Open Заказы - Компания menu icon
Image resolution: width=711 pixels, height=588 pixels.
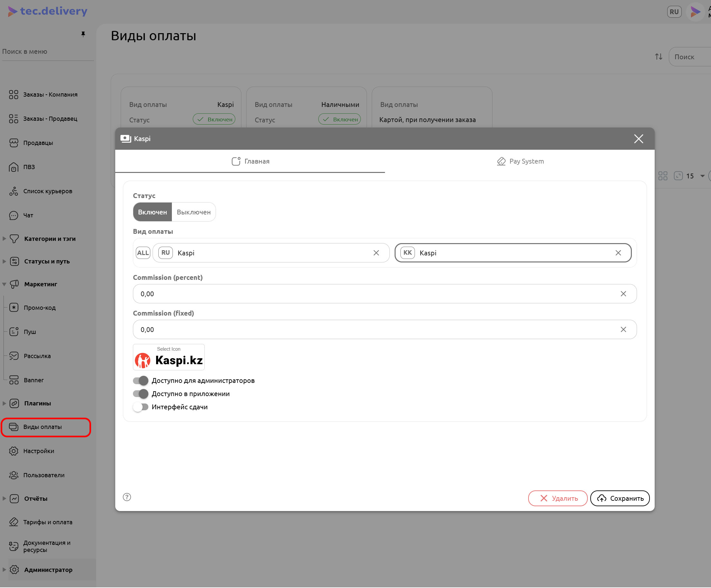point(14,94)
